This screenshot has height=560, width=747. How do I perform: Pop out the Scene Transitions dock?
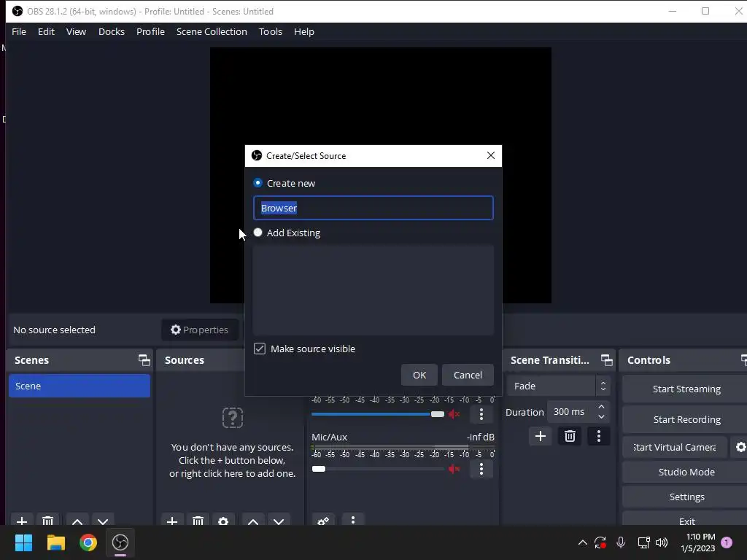tap(606, 360)
